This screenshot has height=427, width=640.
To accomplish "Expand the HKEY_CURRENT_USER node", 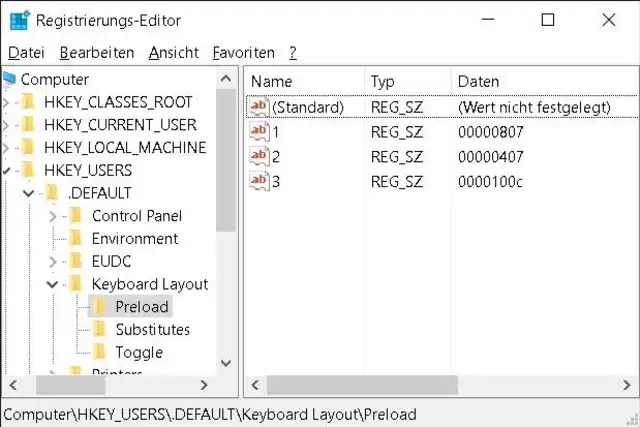I will pyautogui.click(x=6, y=125).
